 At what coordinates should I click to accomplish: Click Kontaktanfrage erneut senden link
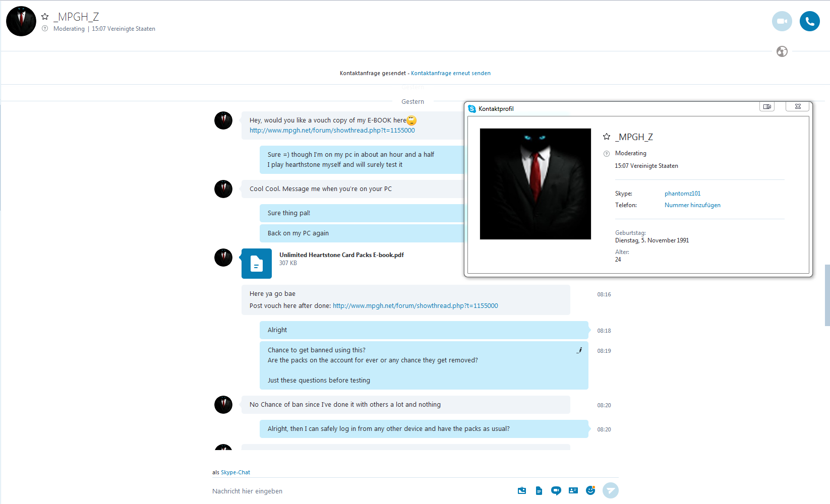[x=451, y=73]
